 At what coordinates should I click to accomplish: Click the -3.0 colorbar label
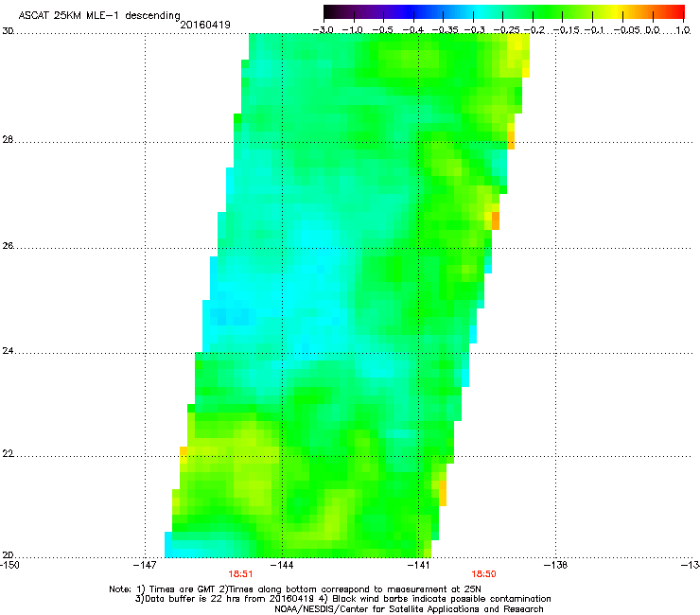click(323, 30)
